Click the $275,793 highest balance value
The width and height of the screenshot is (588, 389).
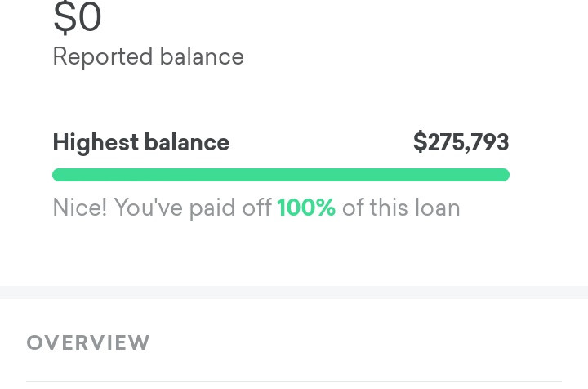(461, 142)
